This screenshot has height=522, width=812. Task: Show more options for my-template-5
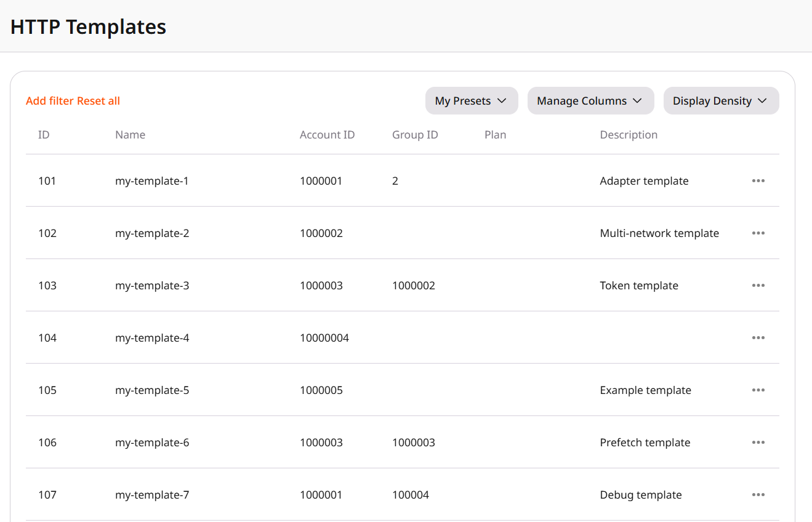[758, 390]
